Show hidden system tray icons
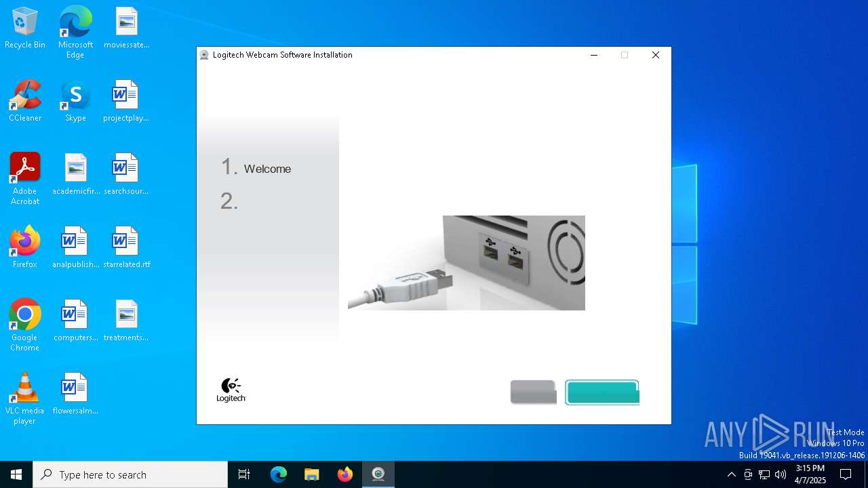This screenshot has height=488, width=868. point(731,474)
